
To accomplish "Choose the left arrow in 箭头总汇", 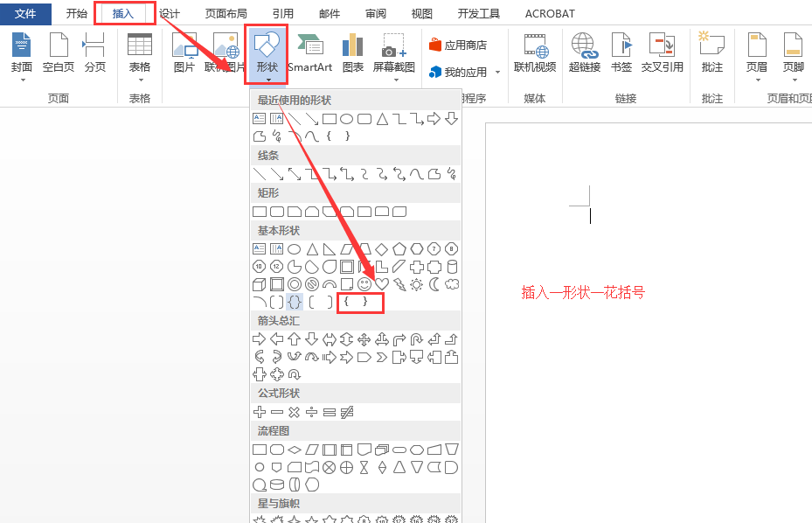I will click(277, 339).
